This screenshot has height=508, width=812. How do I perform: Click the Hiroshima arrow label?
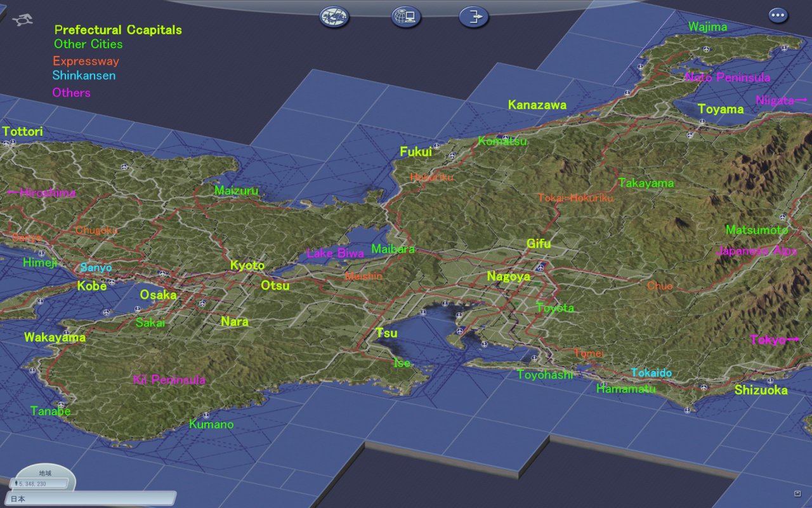pos(41,192)
